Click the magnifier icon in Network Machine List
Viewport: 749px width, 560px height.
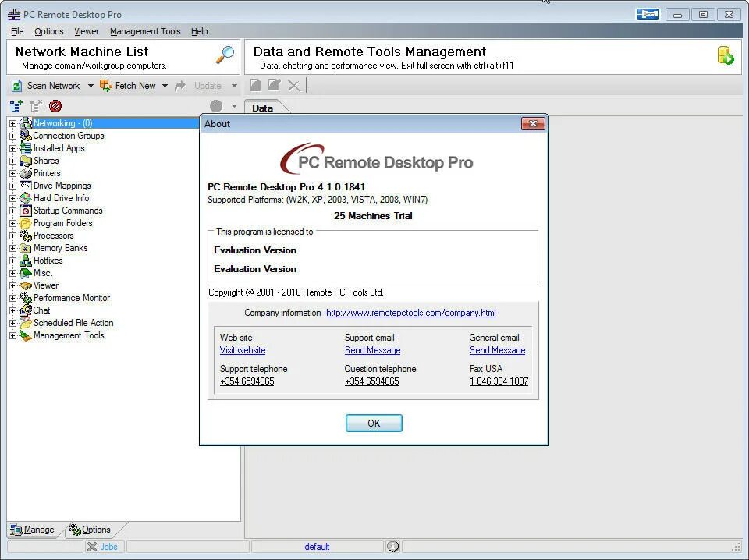point(225,55)
